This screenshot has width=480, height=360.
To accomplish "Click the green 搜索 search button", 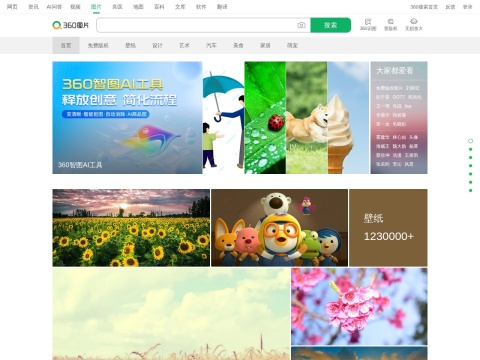I will tap(330, 25).
